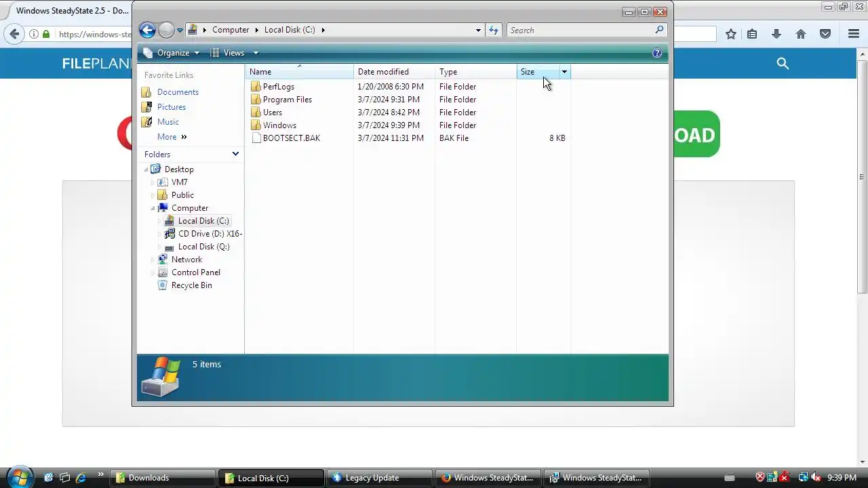The height and width of the screenshot is (488, 868).
Task: Select Recycle Bin in the folder tree
Action: click(191, 285)
